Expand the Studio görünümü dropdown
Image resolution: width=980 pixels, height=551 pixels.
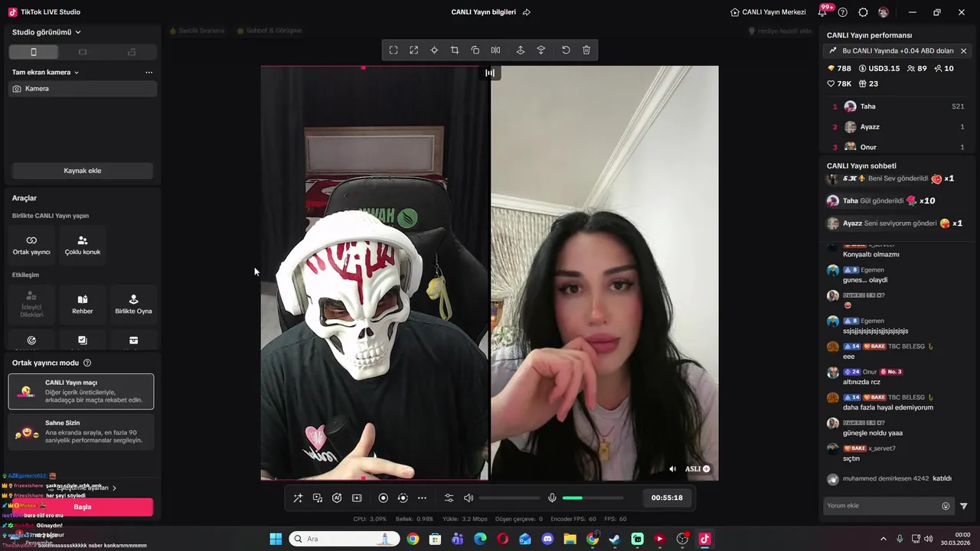[47, 32]
